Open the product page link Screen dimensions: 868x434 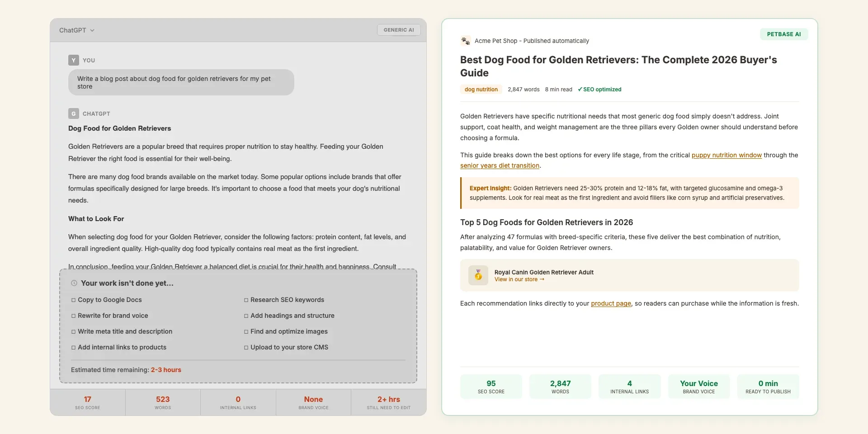click(x=611, y=303)
